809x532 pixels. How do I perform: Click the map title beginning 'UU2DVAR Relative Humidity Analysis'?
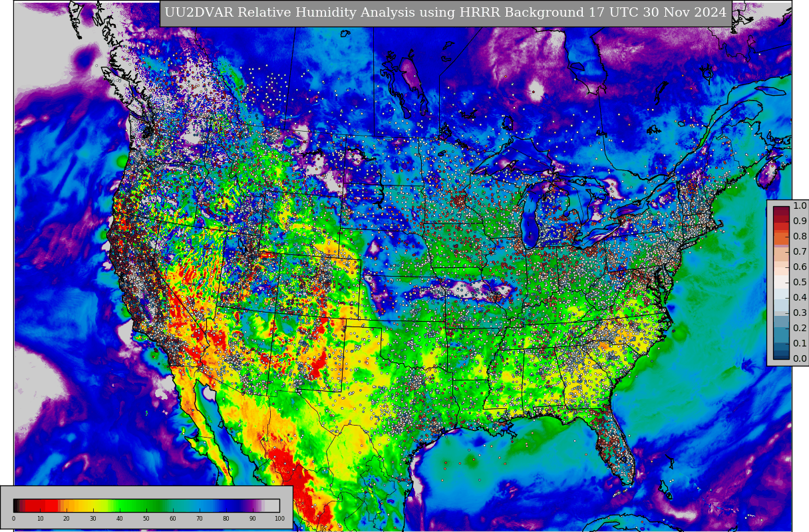(446, 13)
